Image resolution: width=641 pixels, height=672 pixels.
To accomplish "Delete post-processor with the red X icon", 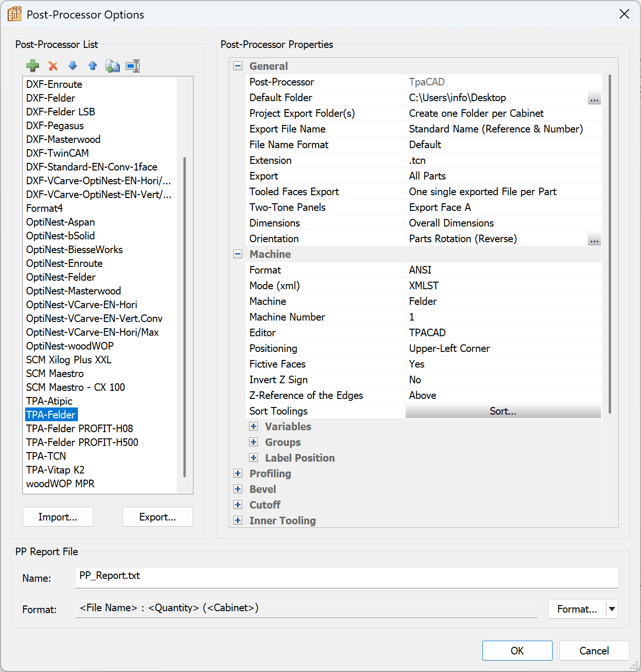I will coord(53,66).
